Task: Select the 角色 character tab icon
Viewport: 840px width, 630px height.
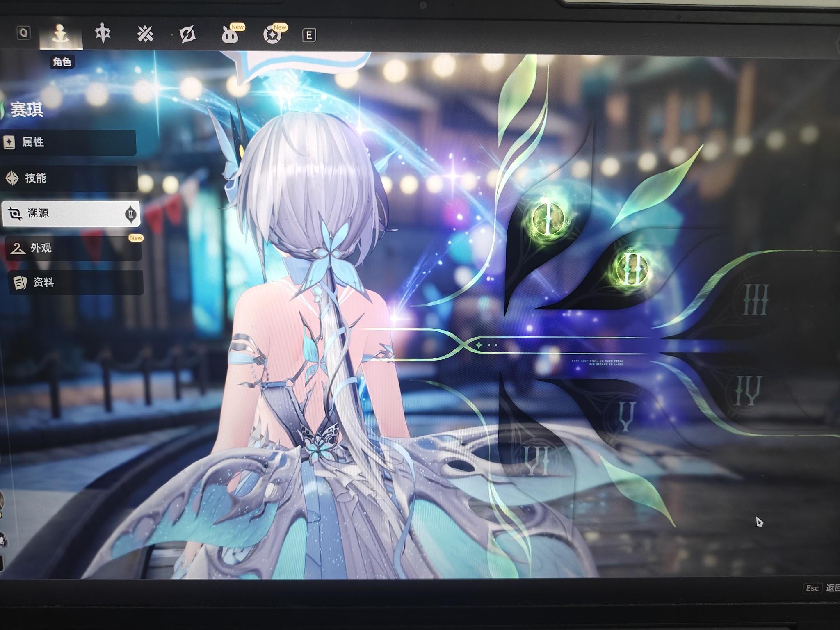Action: click(x=61, y=34)
